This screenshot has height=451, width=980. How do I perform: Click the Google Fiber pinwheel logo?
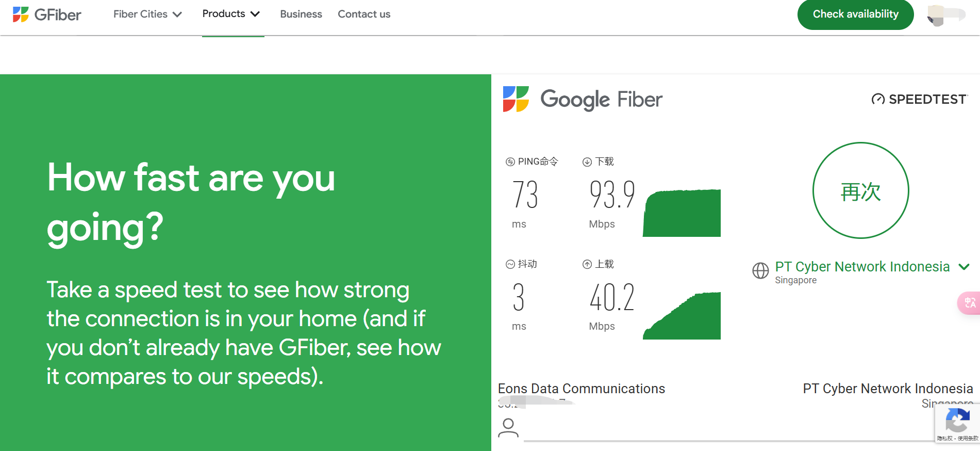[516, 99]
